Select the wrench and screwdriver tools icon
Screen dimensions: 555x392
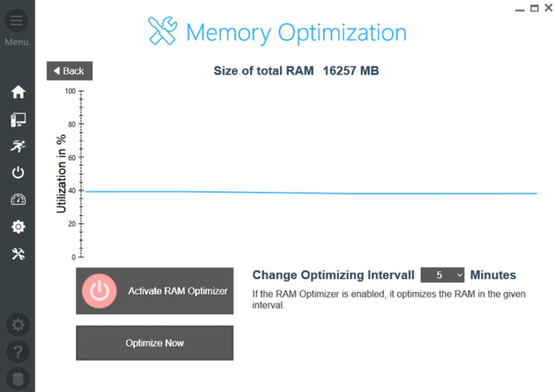coord(18,253)
